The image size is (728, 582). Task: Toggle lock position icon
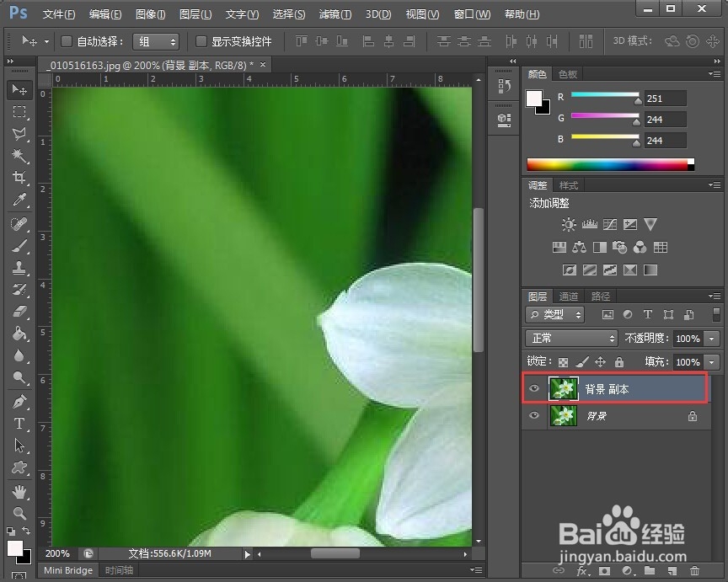pyautogui.click(x=600, y=362)
